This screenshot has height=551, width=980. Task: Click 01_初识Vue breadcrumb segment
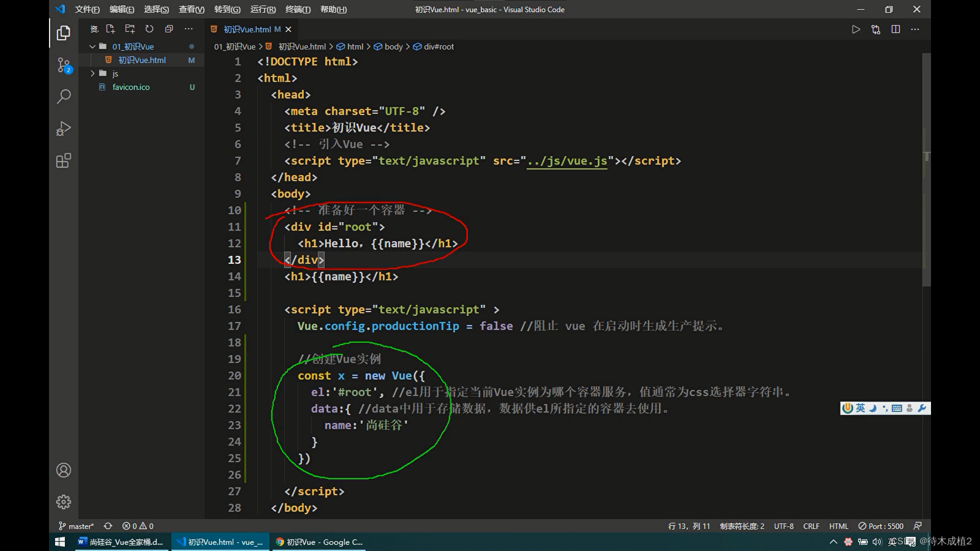point(235,46)
